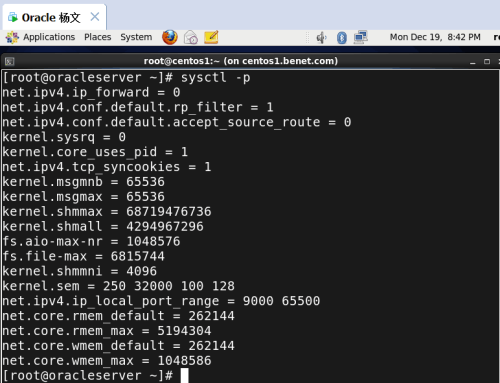Screen dimensions: 500x383
Task: Click the kernel.shmmax = 68719476736 line
Action: [x=107, y=211]
